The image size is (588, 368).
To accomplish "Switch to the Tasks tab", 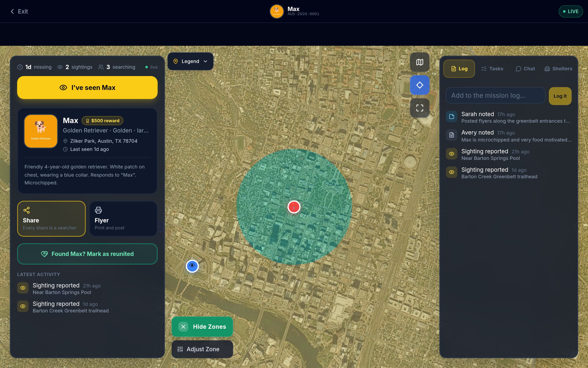I will click(x=492, y=69).
